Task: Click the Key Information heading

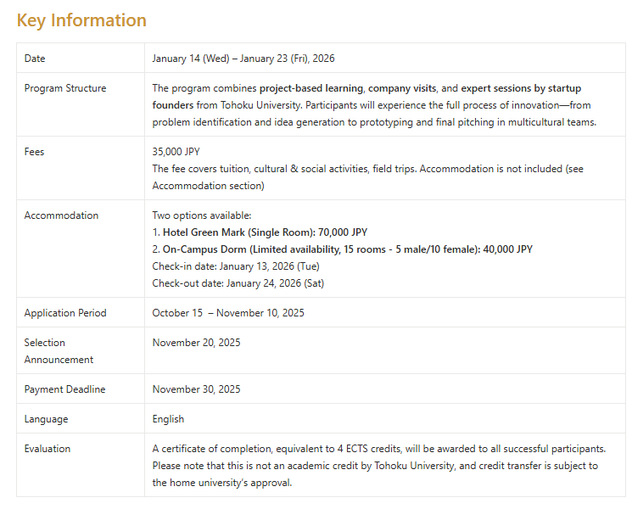Action: point(81,20)
